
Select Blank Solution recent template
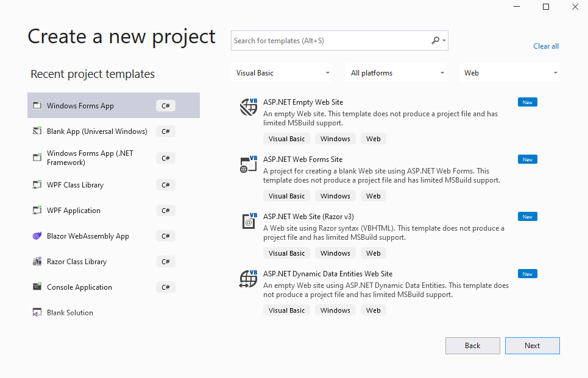pos(113,312)
